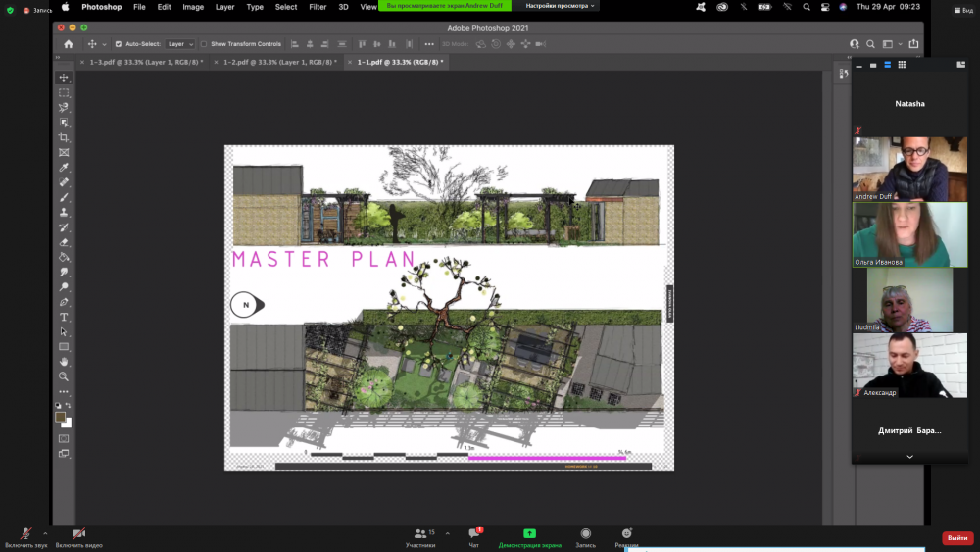Open the Image menu
Image resolution: width=980 pixels, height=552 pixels.
click(193, 7)
